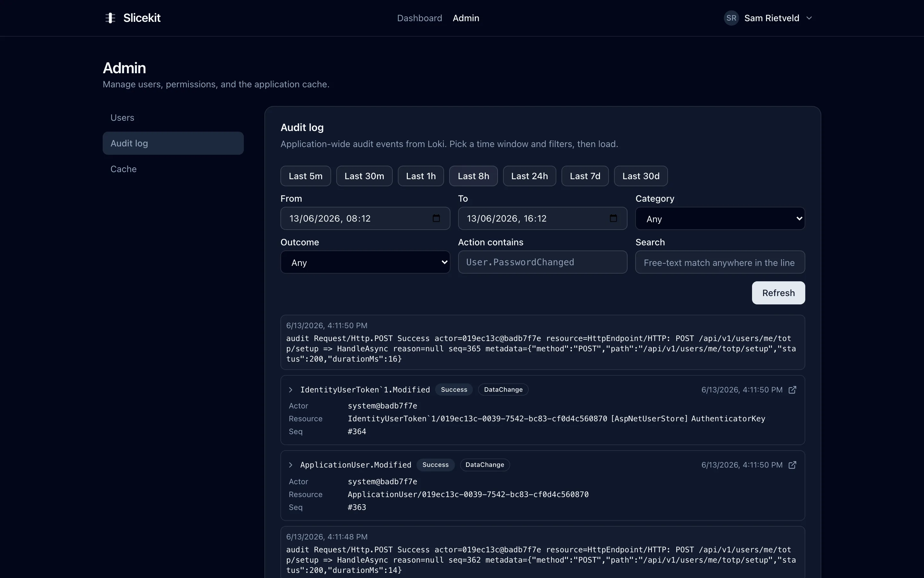Click the free-text Search input
924x578 pixels.
[x=720, y=262]
